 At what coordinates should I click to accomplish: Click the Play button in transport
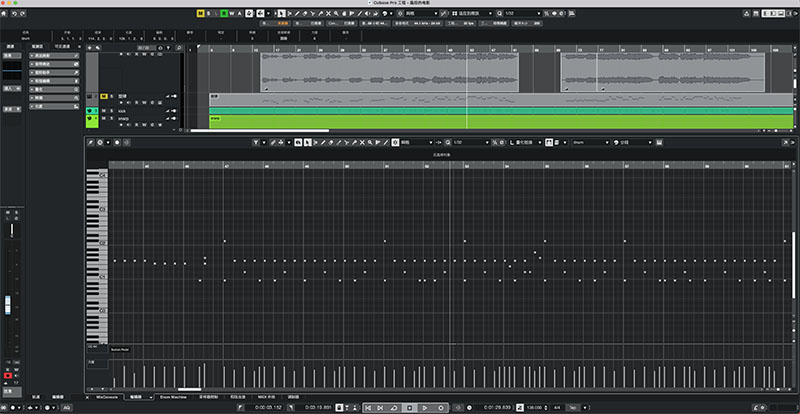coord(425,407)
